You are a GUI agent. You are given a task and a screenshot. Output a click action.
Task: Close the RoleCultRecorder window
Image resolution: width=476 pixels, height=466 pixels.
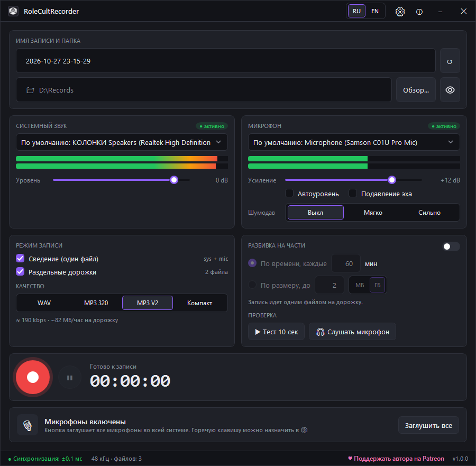coord(463,11)
